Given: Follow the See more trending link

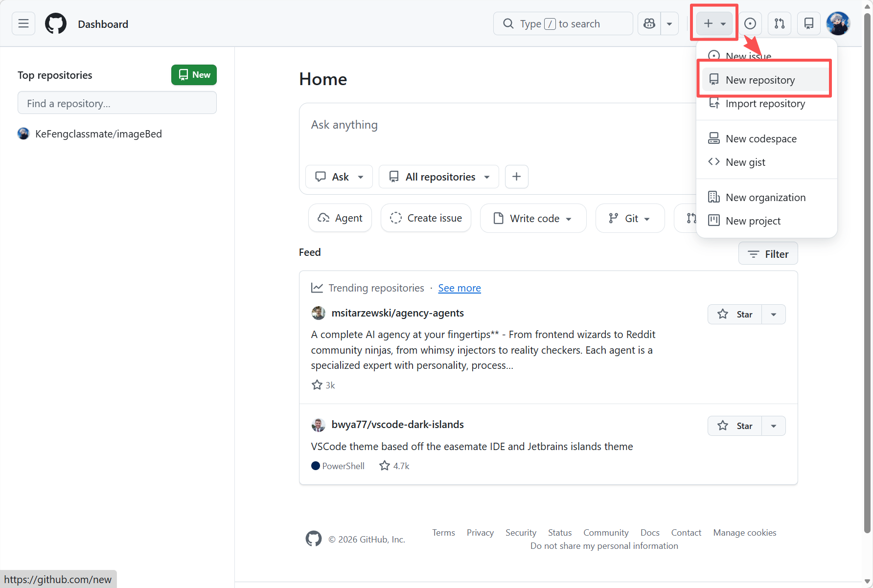Looking at the screenshot, I should point(459,288).
